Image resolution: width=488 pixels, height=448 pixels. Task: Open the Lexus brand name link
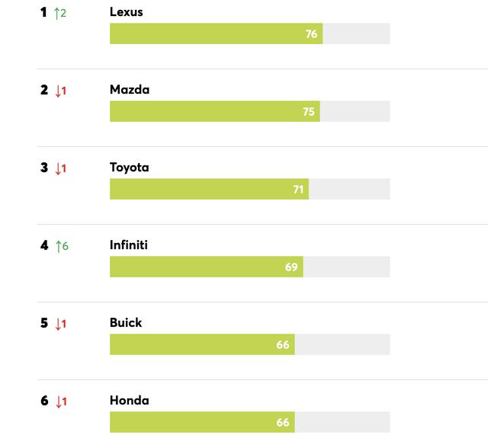126,12
